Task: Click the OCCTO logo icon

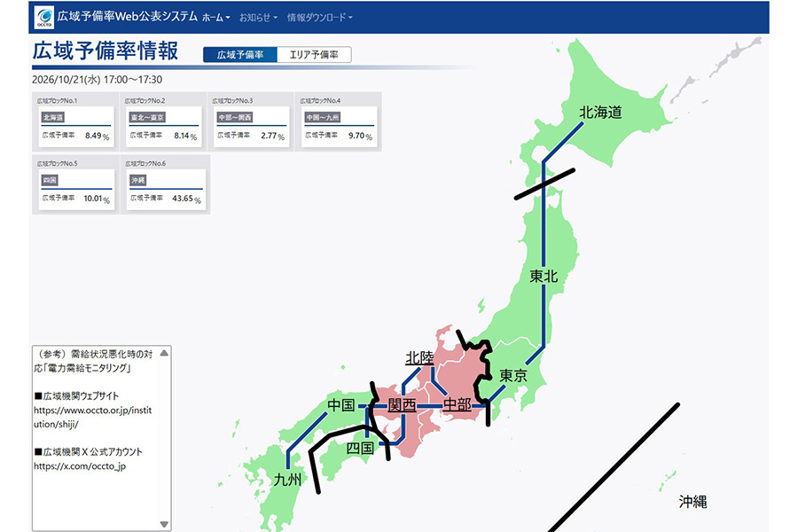Action: (43, 17)
